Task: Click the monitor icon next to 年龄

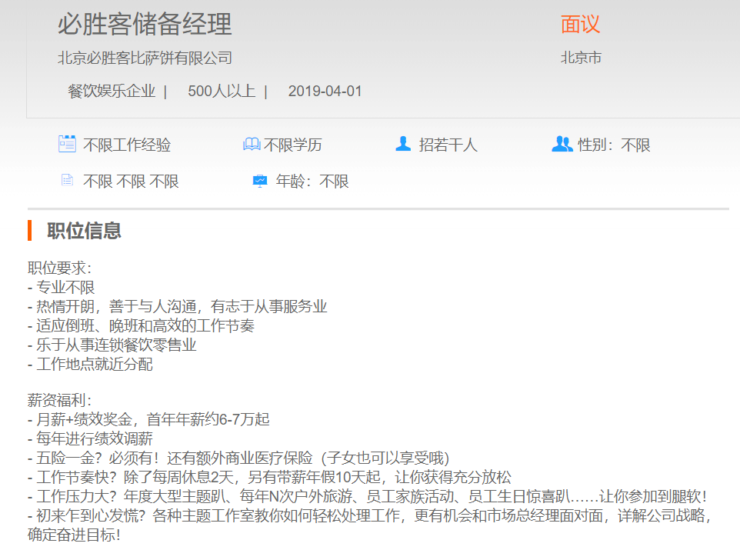Action: [x=260, y=182]
